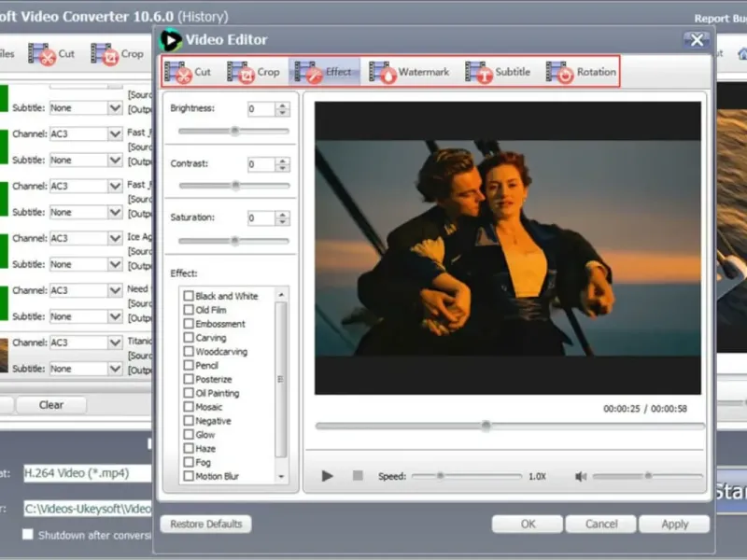Tick the Woodcarving effect checkbox
Image resolution: width=747 pixels, height=560 pixels.
coord(189,352)
